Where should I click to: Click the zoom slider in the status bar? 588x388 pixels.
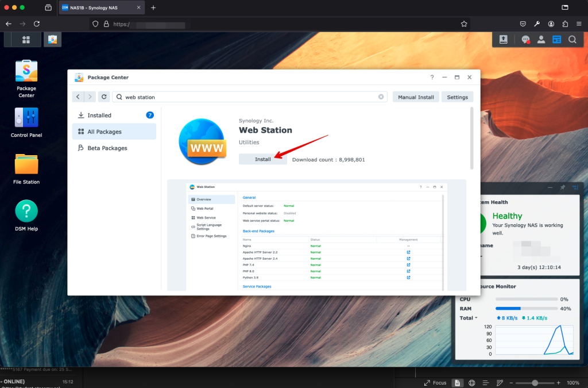(x=535, y=383)
